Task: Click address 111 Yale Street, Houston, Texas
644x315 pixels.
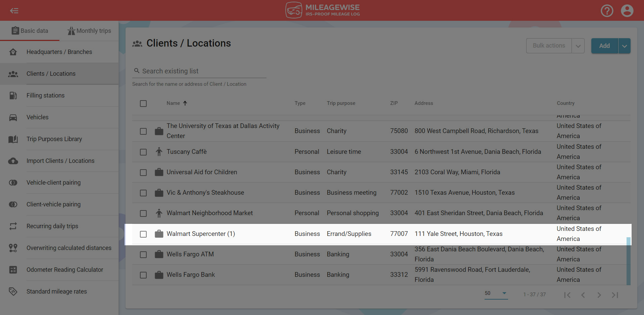Action: coord(458,234)
